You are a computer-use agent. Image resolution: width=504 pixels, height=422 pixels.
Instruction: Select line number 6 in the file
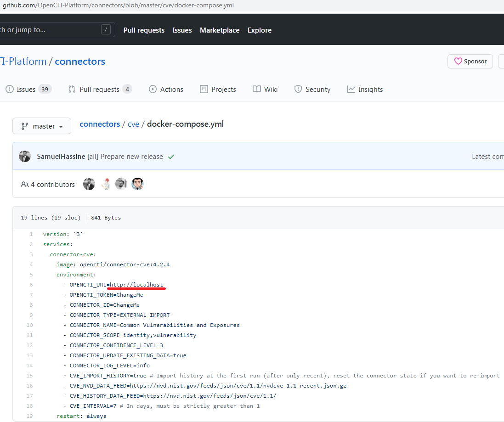point(31,285)
